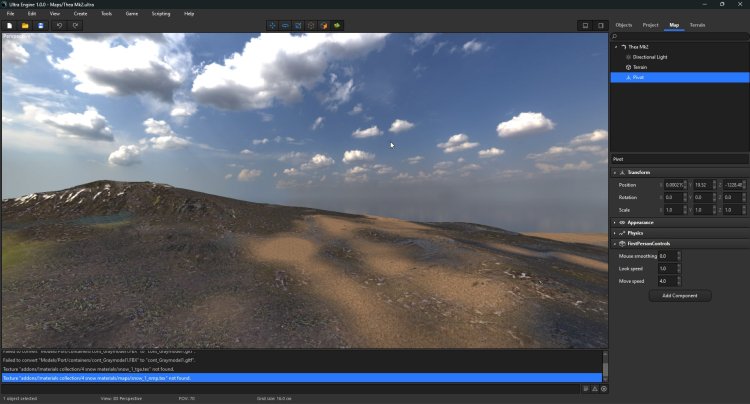This screenshot has height=404, width=750.
Task: Toggle the side panel layout icon
Action: (x=601, y=25)
